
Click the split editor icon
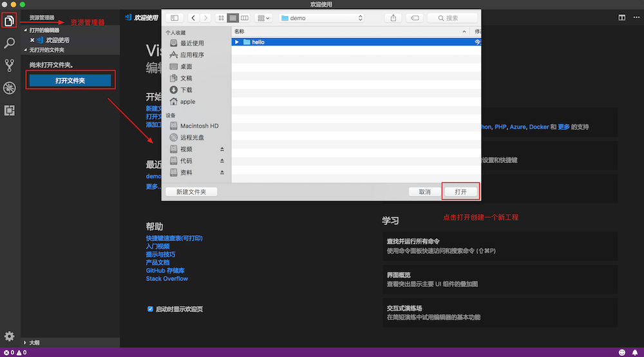tap(621, 18)
